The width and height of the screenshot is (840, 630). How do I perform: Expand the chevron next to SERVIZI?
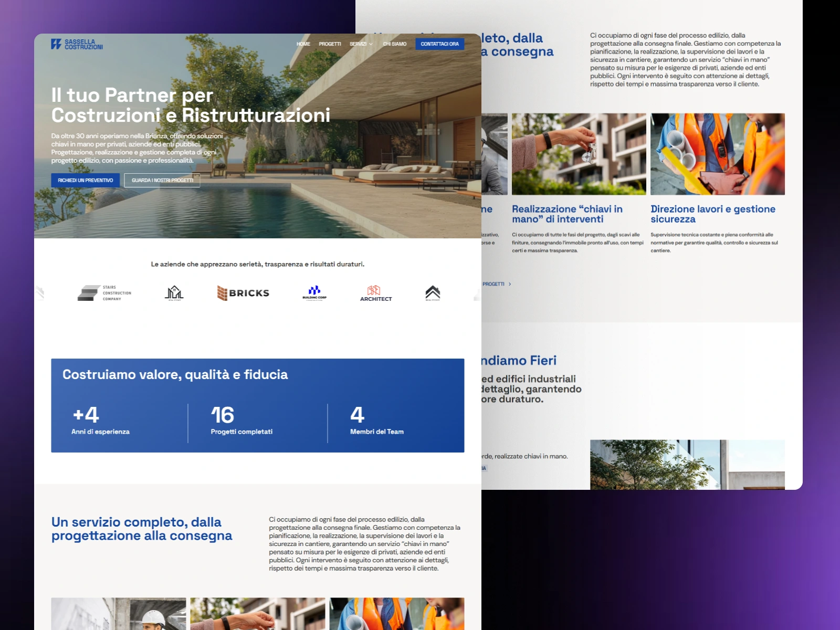coord(371,44)
